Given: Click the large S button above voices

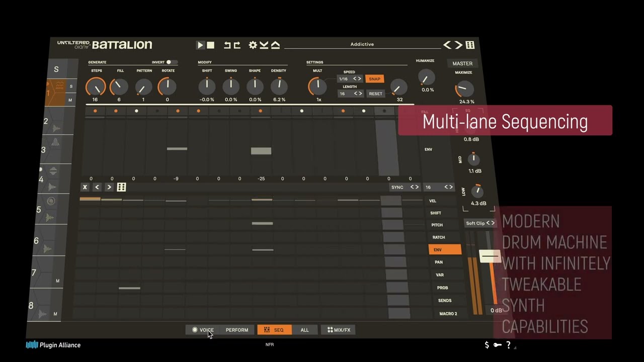Looking at the screenshot, I should (x=56, y=69).
